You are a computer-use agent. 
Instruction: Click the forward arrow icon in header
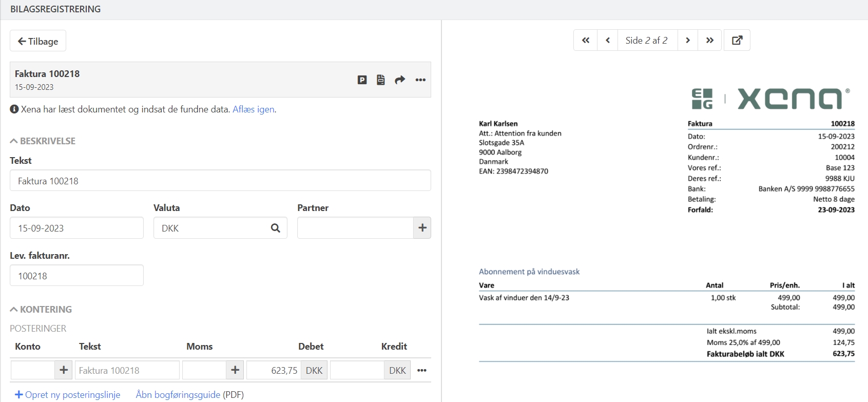(x=400, y=80)
